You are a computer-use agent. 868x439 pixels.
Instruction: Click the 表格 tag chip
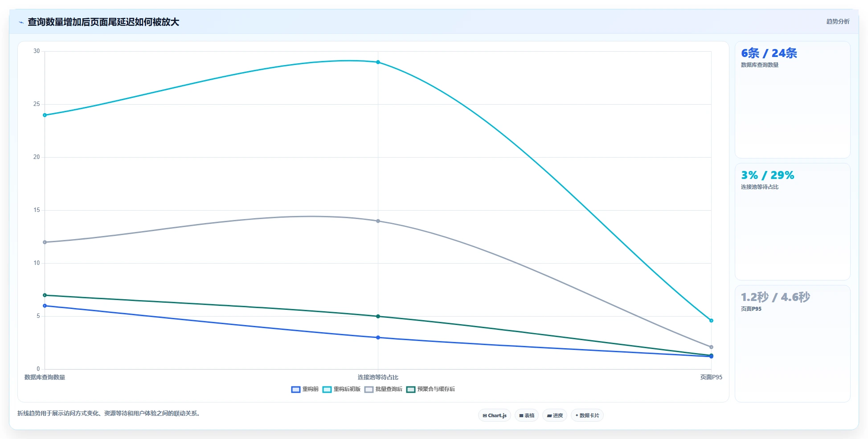pos(527,415)
